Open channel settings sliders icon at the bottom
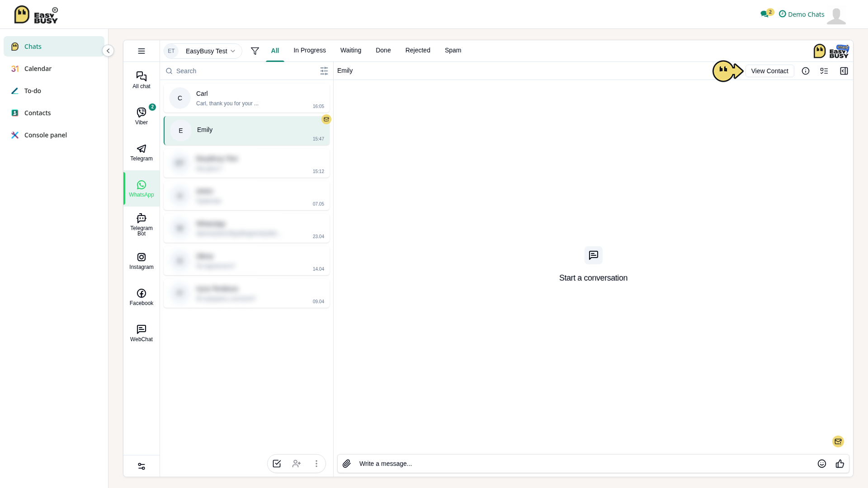This screenshot has width=868, height=488. (142, 466)
